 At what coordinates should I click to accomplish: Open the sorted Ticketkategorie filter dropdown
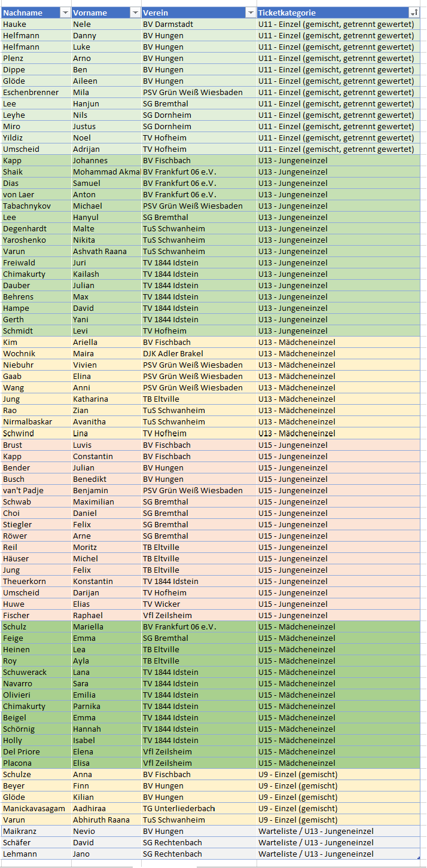[x=414, y=13]
